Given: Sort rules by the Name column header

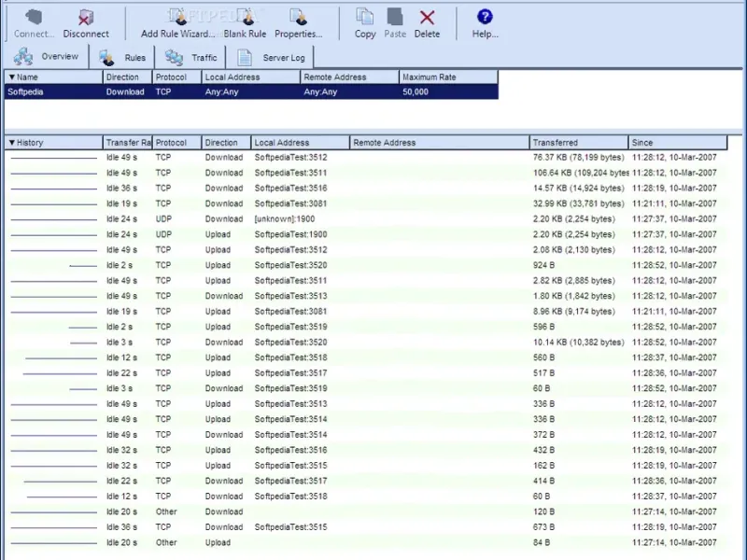Looking at the screenshot, I should point(53,77).
